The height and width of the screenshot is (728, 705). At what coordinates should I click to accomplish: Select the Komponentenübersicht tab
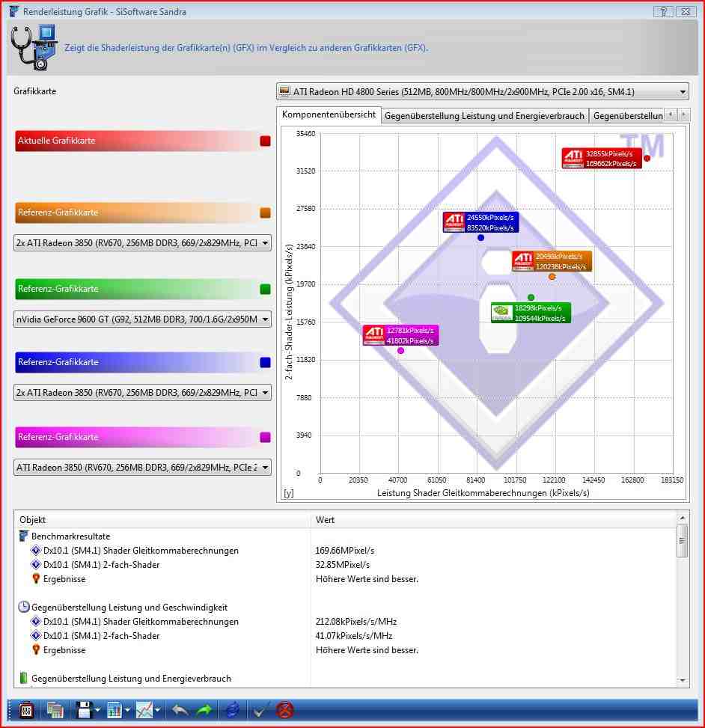[329, 114]
